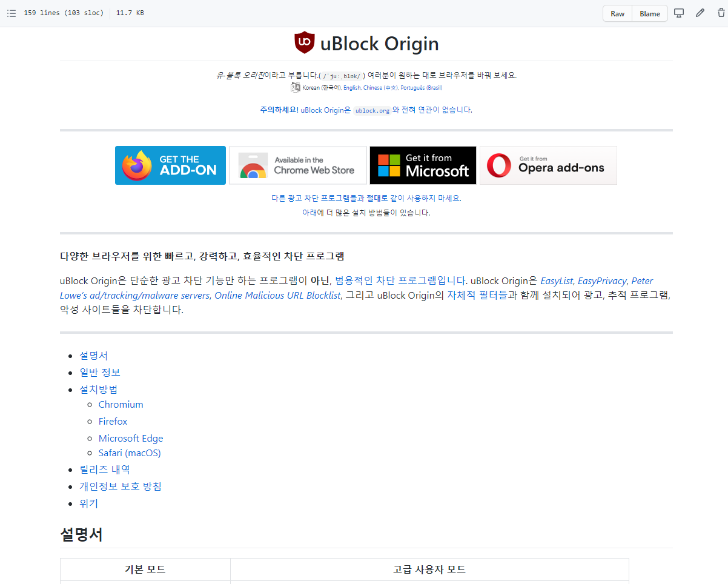Open the 범용적인 차단 프로그램입니다 link

pyautogui.click(x=400, y=280)
